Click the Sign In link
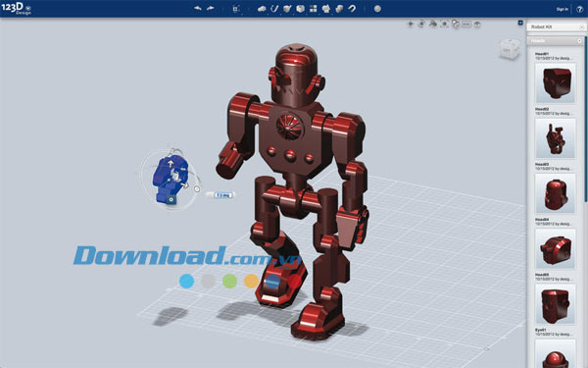 pos(563,9)
